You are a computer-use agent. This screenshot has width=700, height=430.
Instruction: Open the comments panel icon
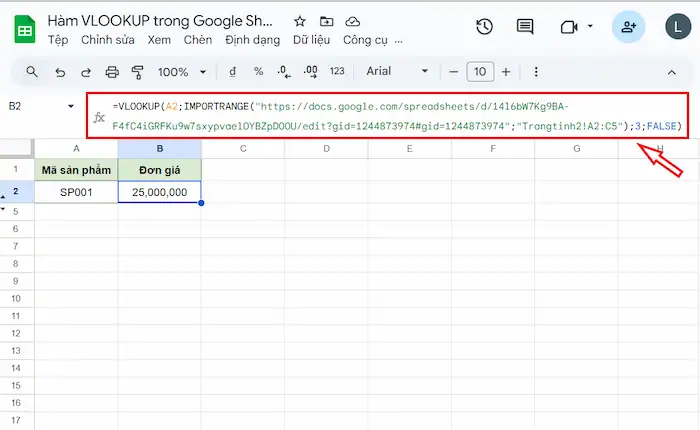coord(524,27)
